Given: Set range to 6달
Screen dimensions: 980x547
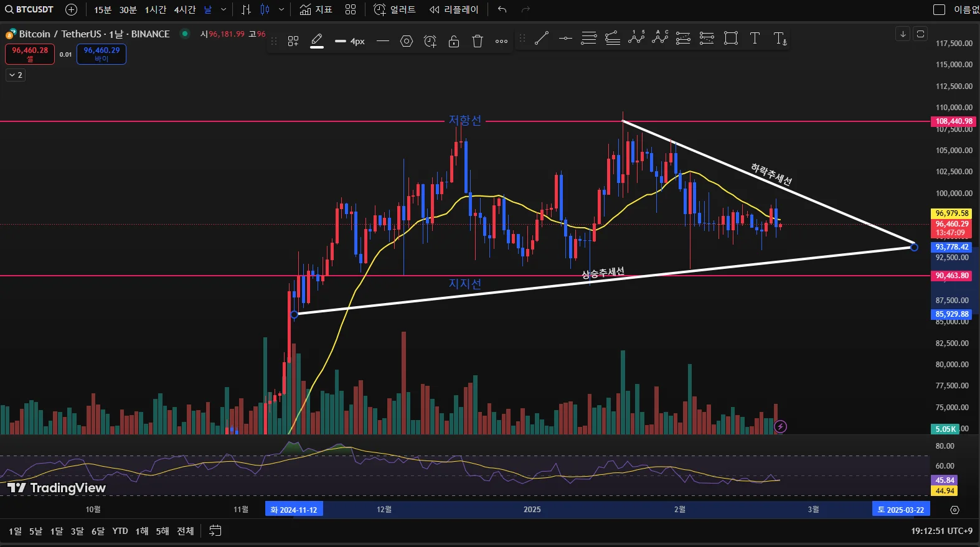Looking at the screenshot, I should coord(98,531).
